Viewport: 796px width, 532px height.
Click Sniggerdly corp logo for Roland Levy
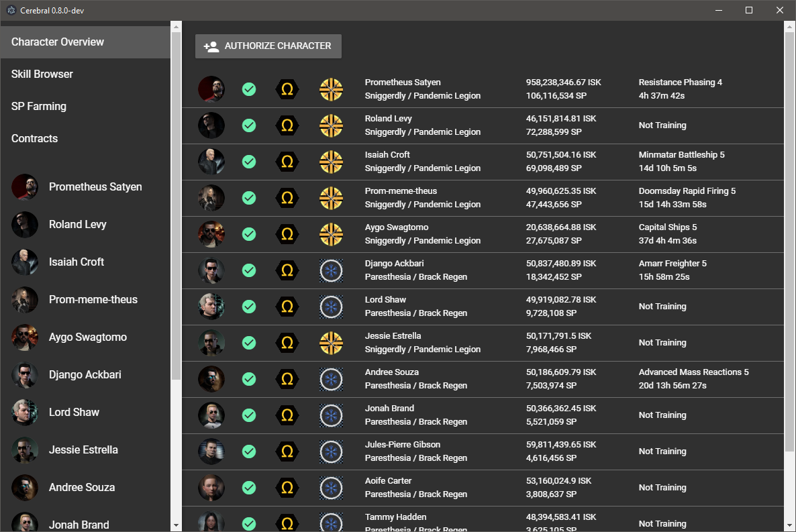point(331,125)
